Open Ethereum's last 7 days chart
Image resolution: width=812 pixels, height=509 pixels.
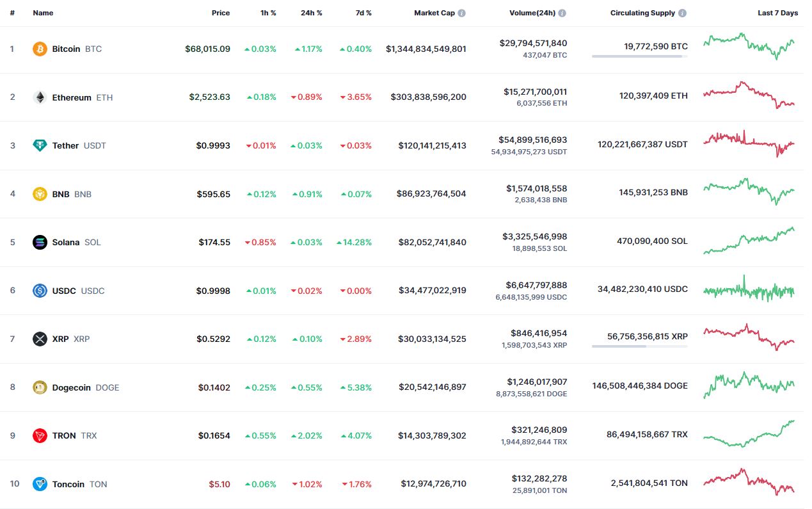click(749, 95)
